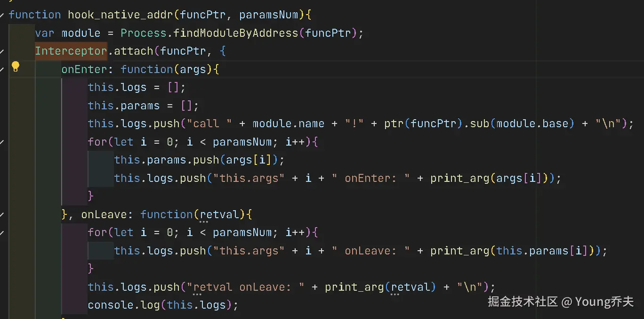Collapse the hook_native_addr function fold marker
Viewport: 644px width, 319px height.
(2, 15)
